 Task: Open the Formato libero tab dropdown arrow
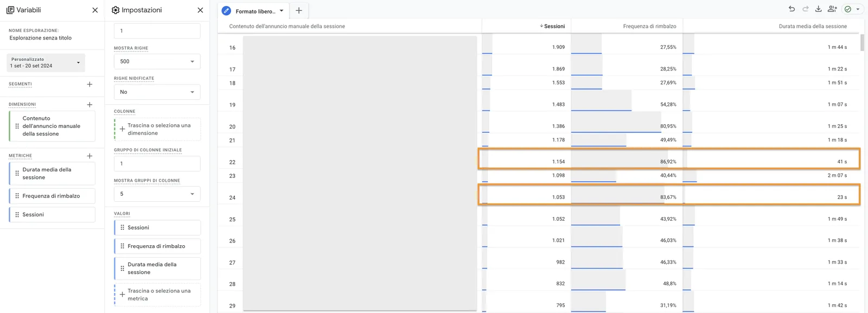[x=282, y=11]
